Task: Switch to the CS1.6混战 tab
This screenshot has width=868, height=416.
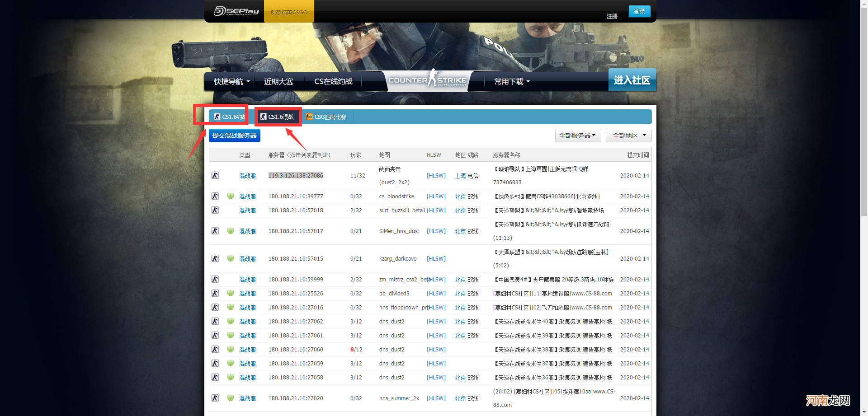Action: tap(277, 117)
